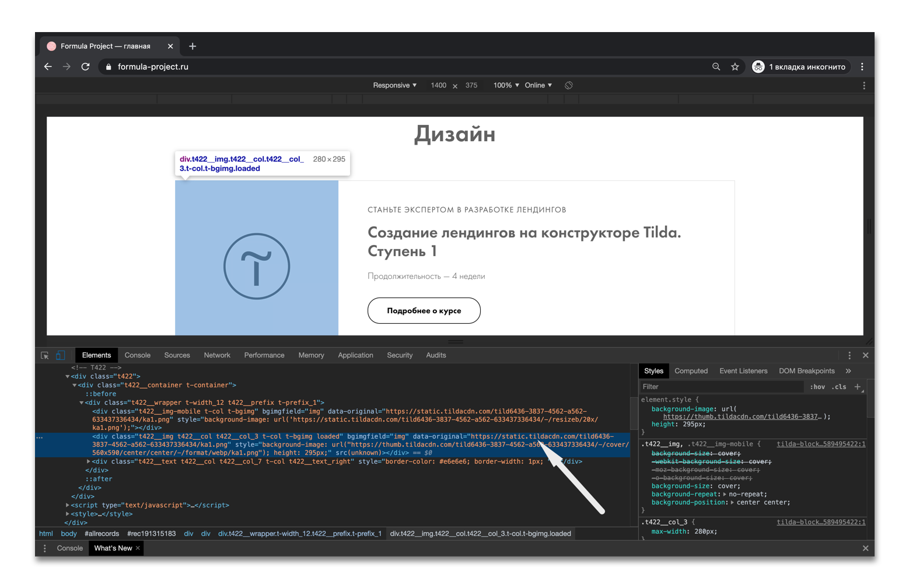Screen dimensions: 909x588
Task: Close the DevTools panel
Action: click(x=865, y=355)
